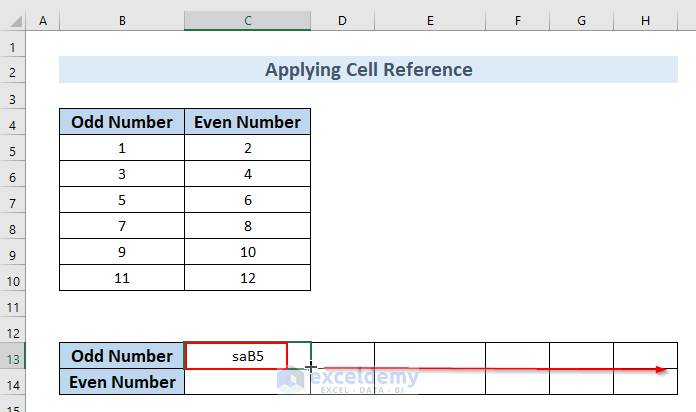Click the select-all corner of the sheet
The height and width of the screenshot is (412, 696).
(13, 20)
